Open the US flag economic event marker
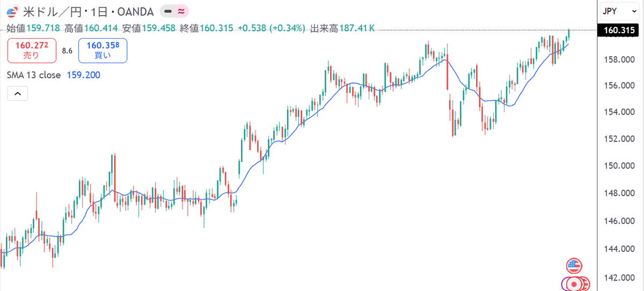Screen dimensions: 644x291 click(574, 265)
